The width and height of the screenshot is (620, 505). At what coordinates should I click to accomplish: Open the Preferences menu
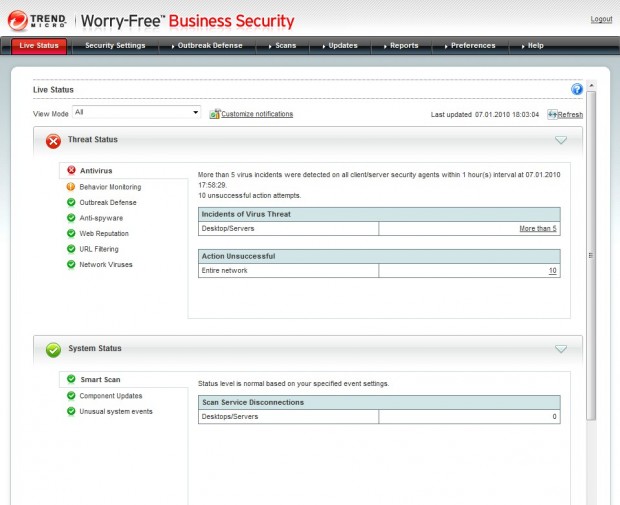(x=470, y=45)
